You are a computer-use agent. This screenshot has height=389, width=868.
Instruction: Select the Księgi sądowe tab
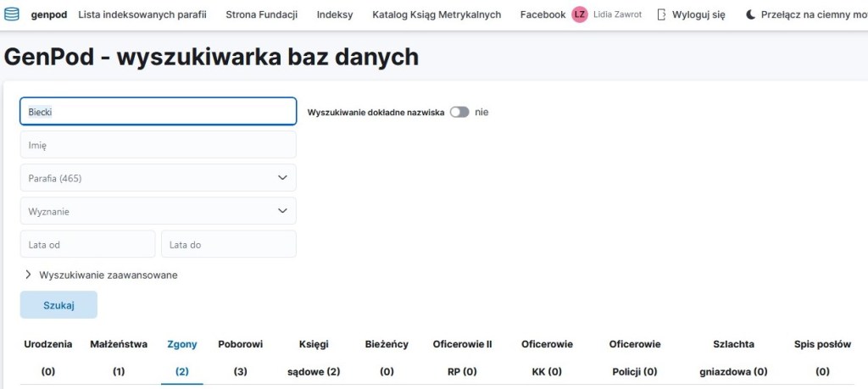pyautogui.click(x=313, y=357)
